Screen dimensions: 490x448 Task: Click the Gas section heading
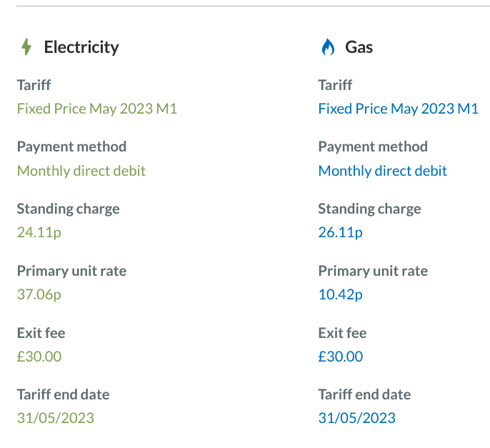(x=359, y=47)
